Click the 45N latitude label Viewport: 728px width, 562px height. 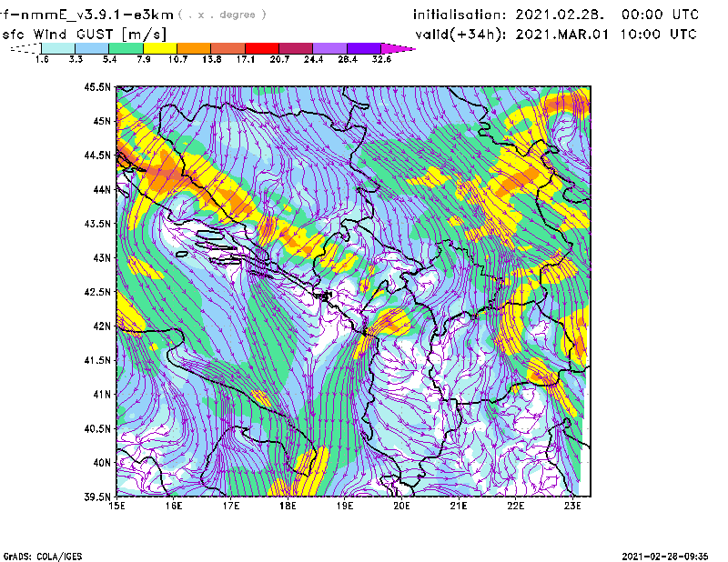[102, 121]
